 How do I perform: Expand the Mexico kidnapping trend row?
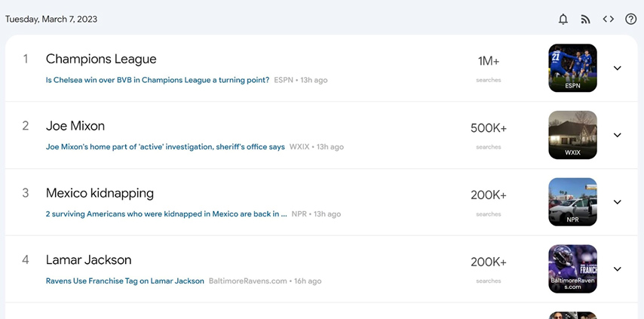(x=617, y=201)
